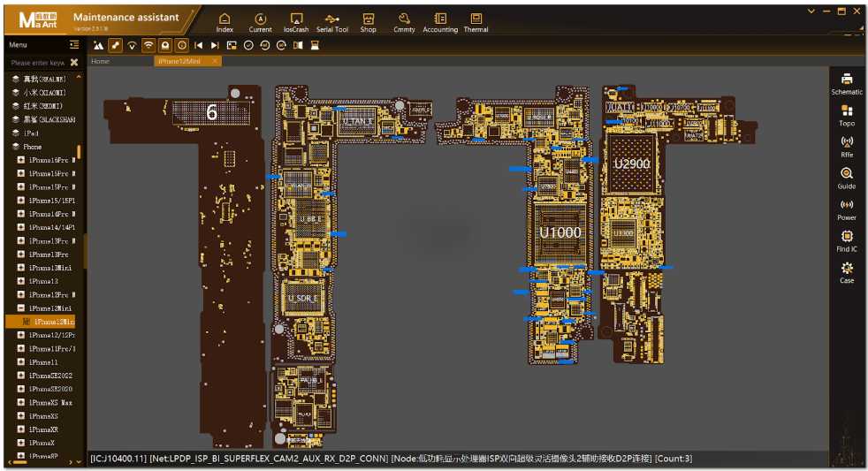Expand the iPhone13Mini tree node
This screenshot has height=471, width=868.
click(21, 268)
